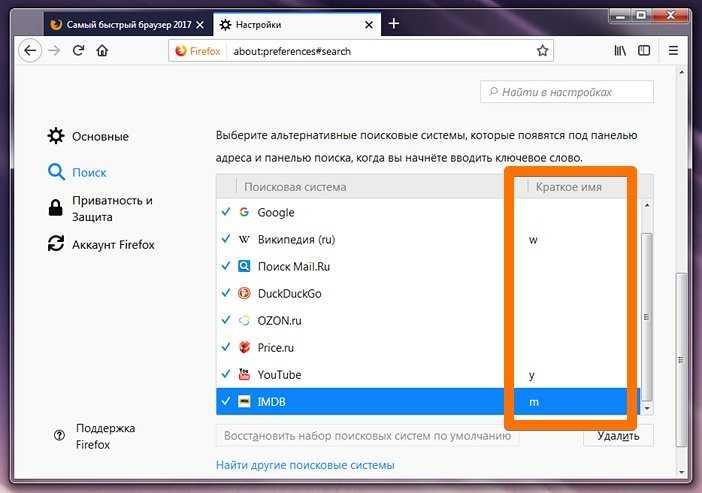Open the hamburger application menu
This screenshot has width=702, height=493.
click(673, 51)
